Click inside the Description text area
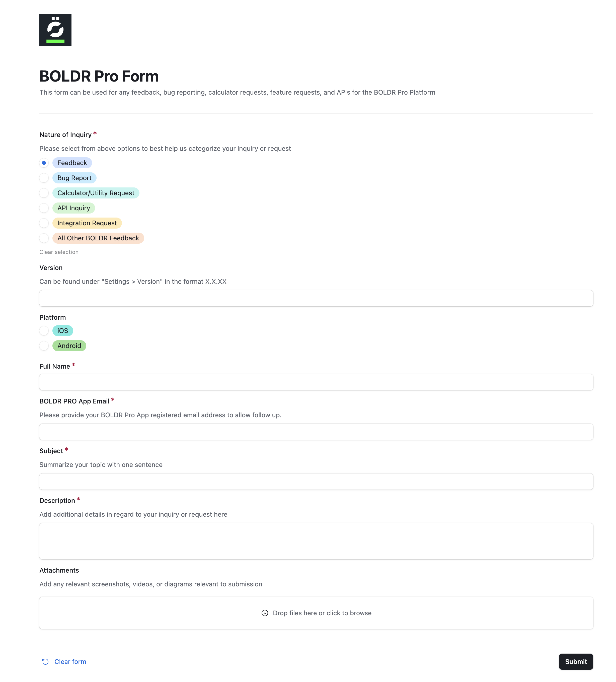The image size is (616, 682). pyautogui.click(x=316, y=541)
